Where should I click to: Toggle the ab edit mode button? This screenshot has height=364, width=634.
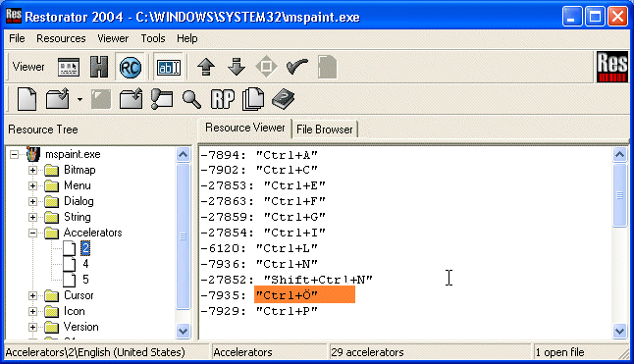(169, 67)
